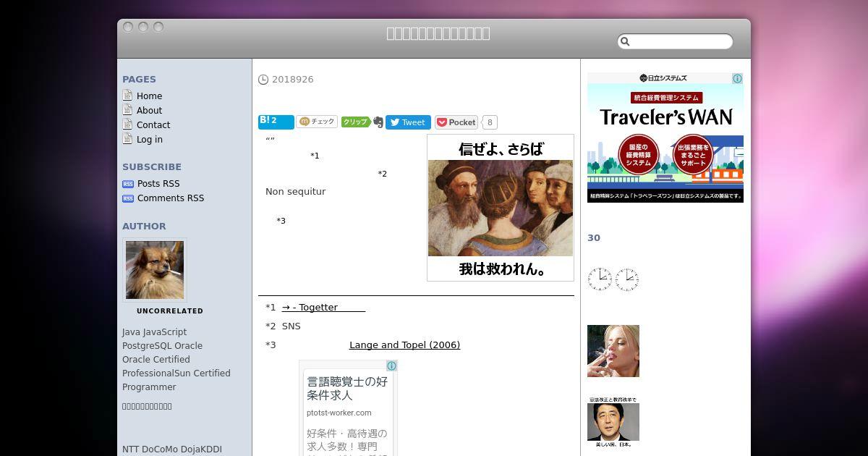Click the page icon beside Contact
Screen dimensions: 868x456
pos(127,124)
